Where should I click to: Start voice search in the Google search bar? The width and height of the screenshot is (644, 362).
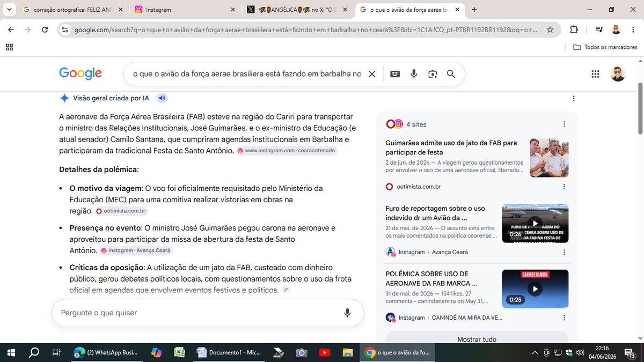tap(414, 74)
